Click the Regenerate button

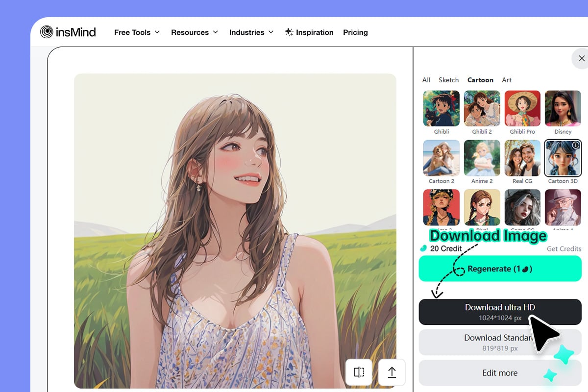[500, 269]
